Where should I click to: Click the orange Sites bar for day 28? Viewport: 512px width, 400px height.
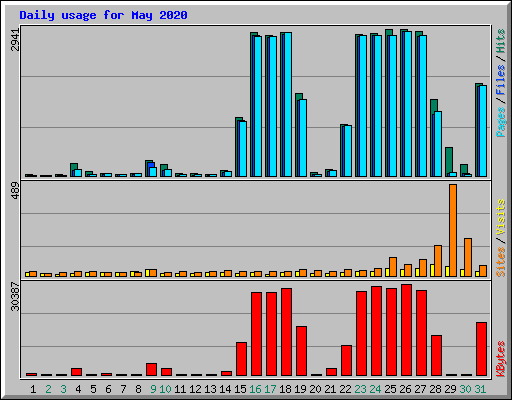(x=438, y=261)
